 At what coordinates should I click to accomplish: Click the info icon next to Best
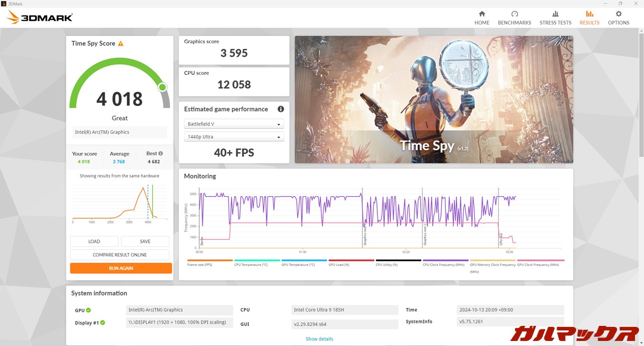click(x=160, y=153)
